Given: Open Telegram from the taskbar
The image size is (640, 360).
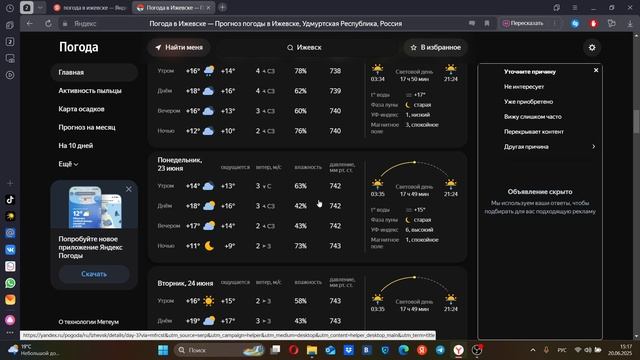Looking at the screenshot, I should (440, 350).
